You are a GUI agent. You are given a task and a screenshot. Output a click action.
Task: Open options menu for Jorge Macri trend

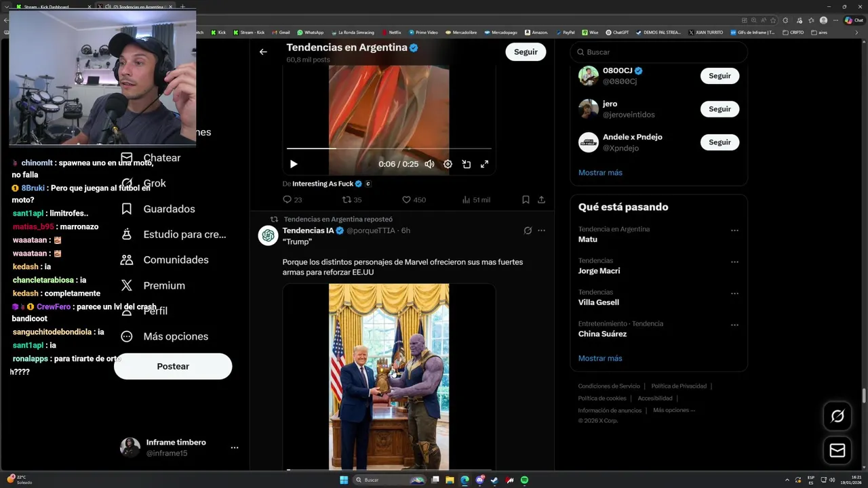pos(734,262)
